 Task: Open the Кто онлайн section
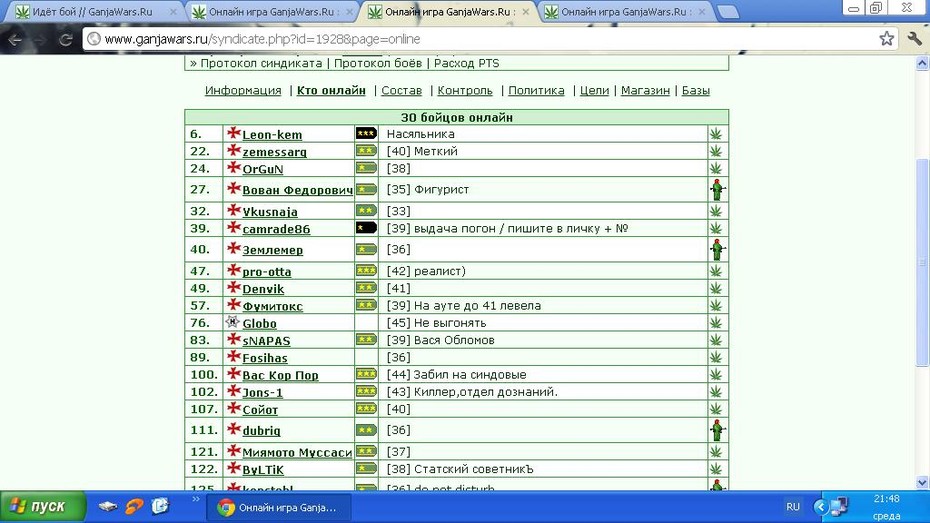coord(331,90)
